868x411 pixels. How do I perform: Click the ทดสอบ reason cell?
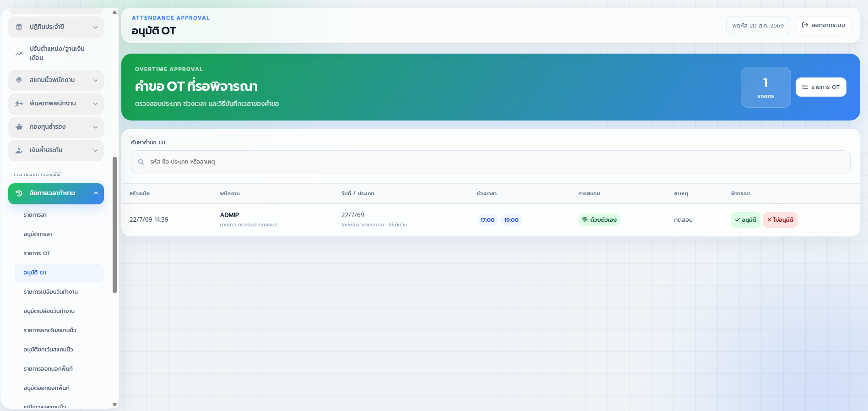tap(683, 220)
